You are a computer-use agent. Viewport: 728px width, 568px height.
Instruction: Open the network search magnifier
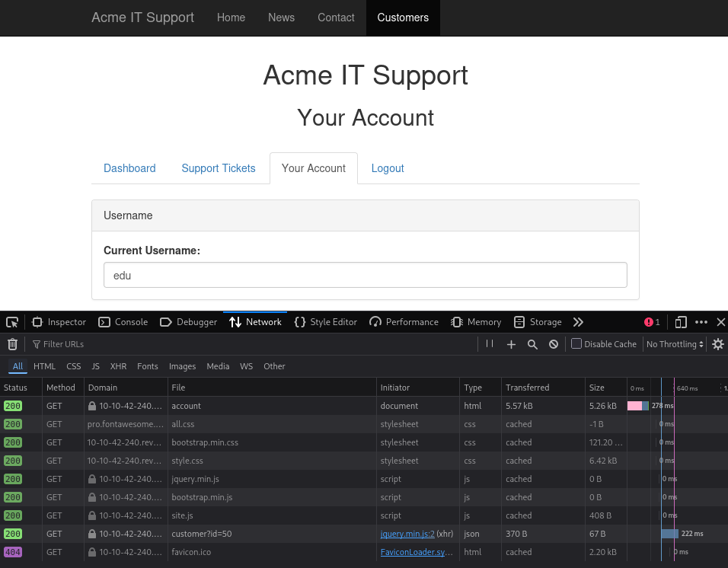click(x=532, y=344)
